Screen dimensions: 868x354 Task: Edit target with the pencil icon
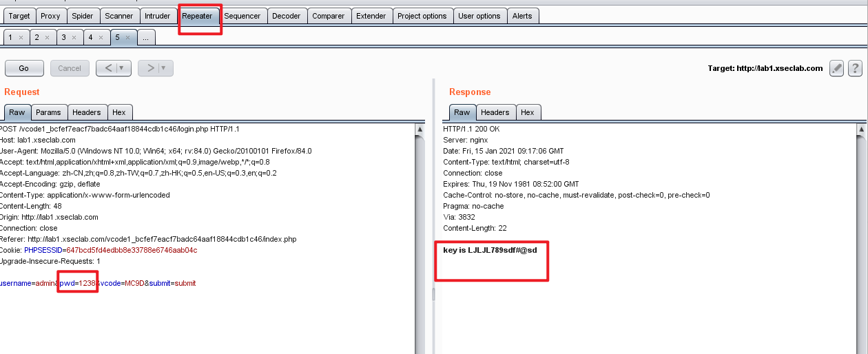click(836, 68)
